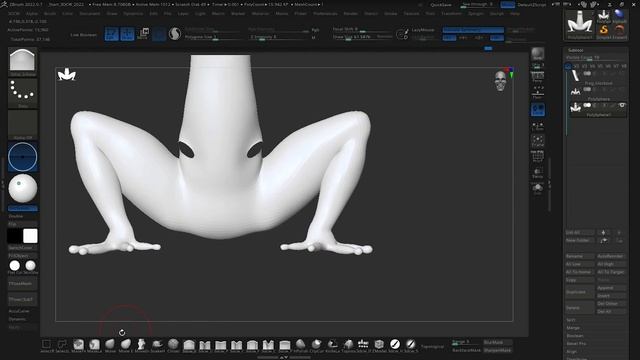Click the Duplicate subtool button
Image resolution: width=640 pixels, height=360 pixels.
[579, 292]
